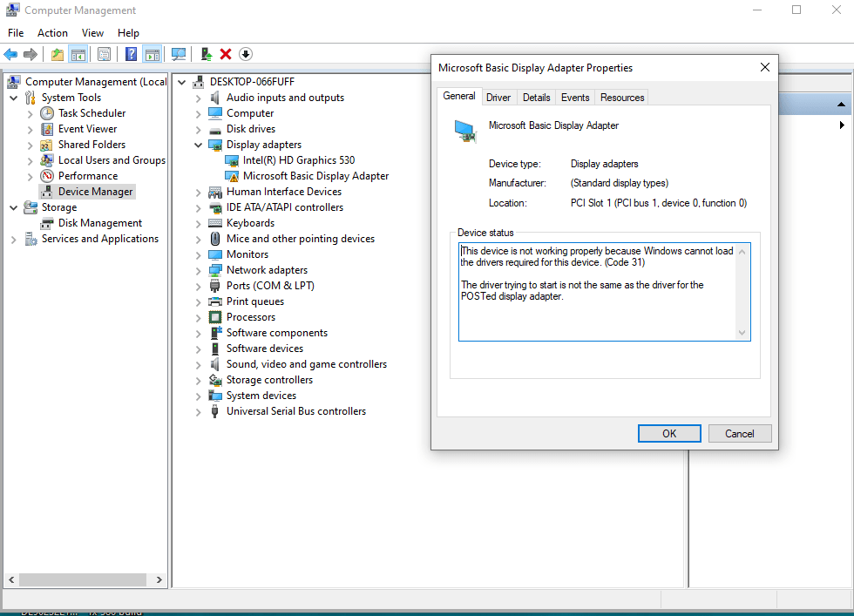Click Scan for hardware changes icon

pyautogui.click(x=178, y=54)
